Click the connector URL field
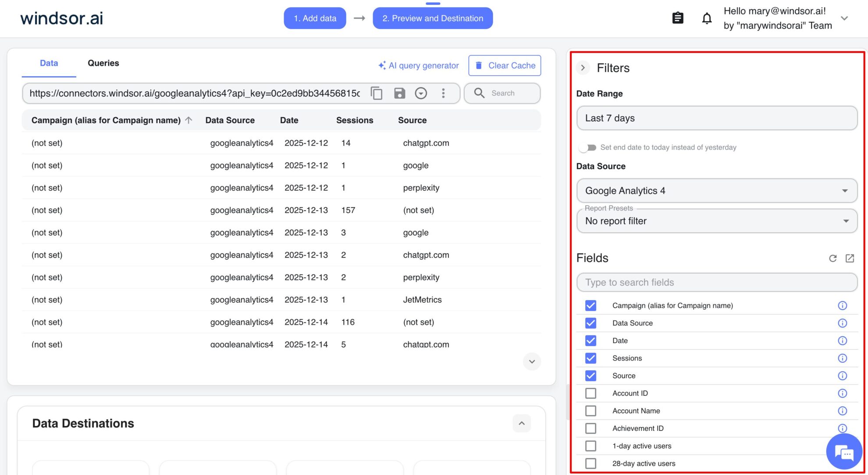Image resolution: width=868 pixels, height=475 pixels. point(195,93)
